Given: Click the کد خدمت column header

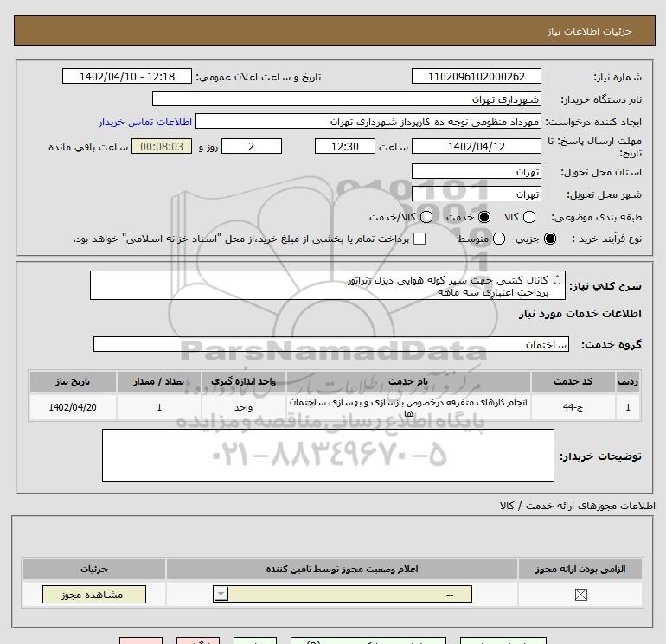Looking at the screenshot, I should click(573, 381).
